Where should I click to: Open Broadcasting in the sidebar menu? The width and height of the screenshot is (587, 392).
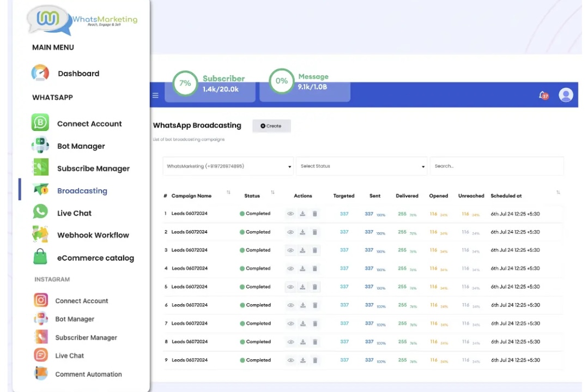82,191
